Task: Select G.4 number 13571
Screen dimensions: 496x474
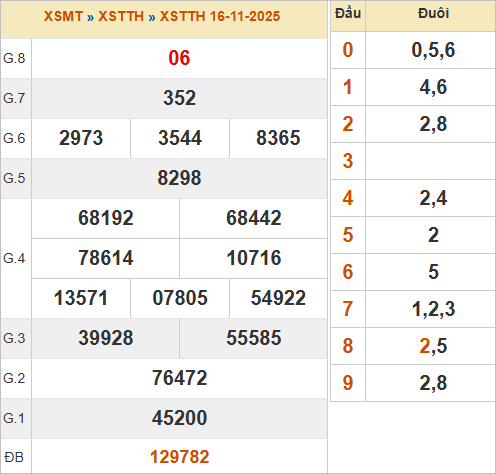Action: tap(81, 298)
